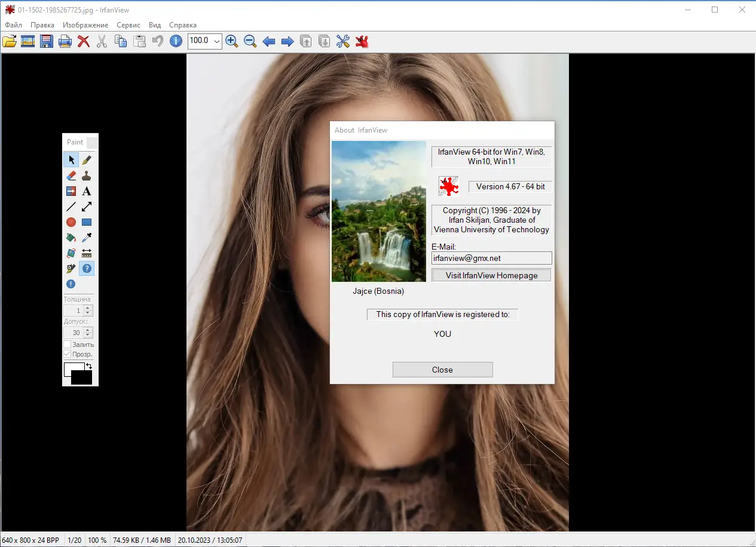Screen dimensions: 756x547
Task: Select the eraser tool in Paint panel
Action: pyautogui.click(x=71, y=176)
